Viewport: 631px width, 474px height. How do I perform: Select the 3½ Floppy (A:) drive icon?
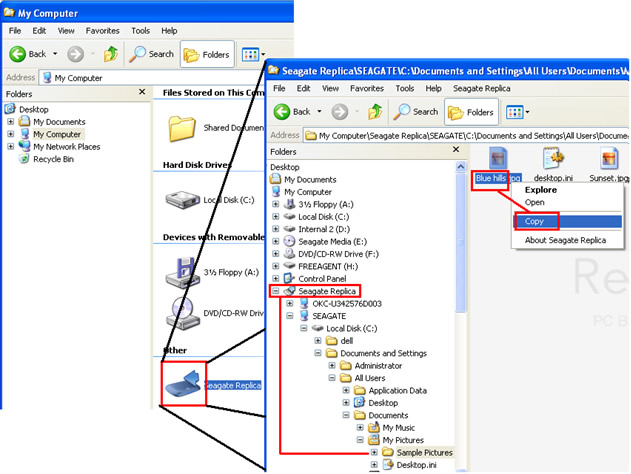pyautogui.click(x=183, y=270)
